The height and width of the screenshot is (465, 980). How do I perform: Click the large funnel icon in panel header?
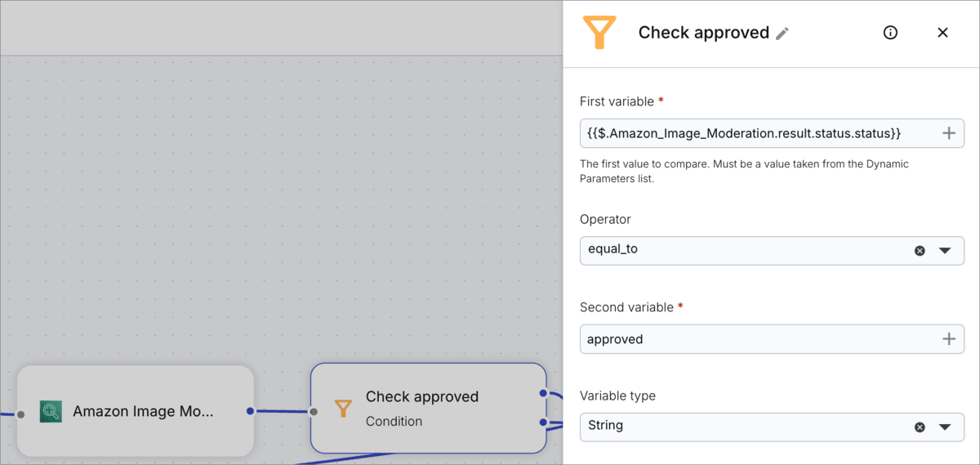(599, 33)
